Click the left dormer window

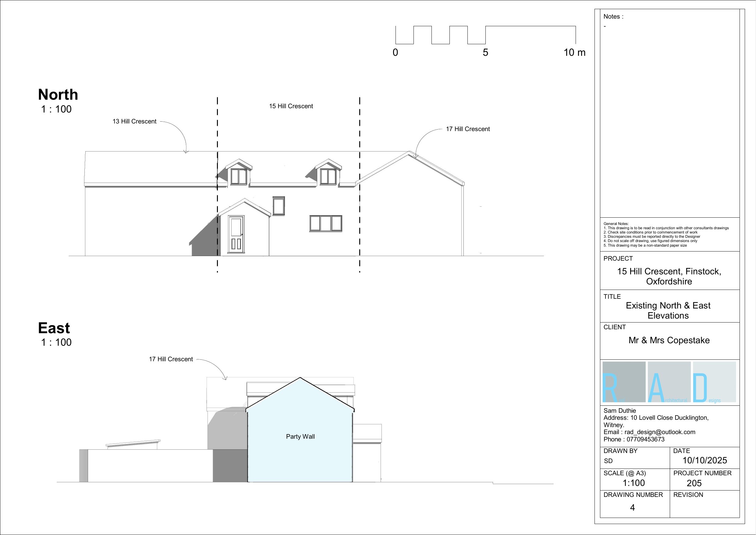point(239,176)
